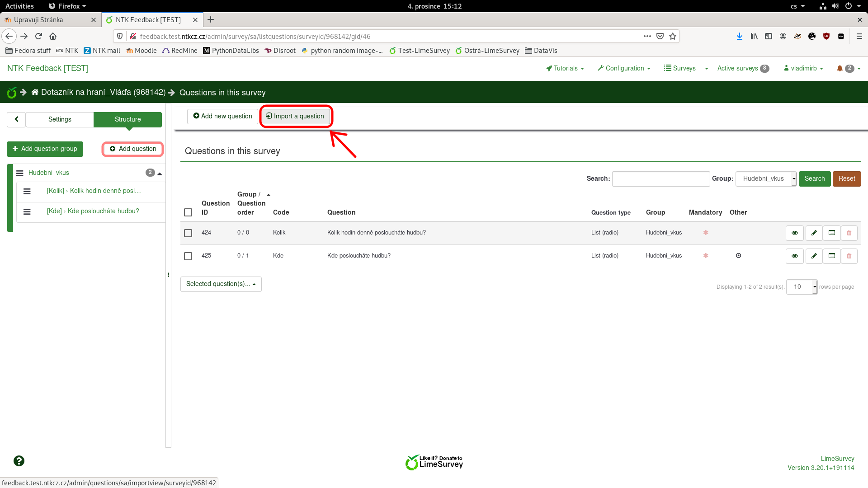Check the box for question 424
The width and height of the screenshot is (868, 488).
click(188, 233)
